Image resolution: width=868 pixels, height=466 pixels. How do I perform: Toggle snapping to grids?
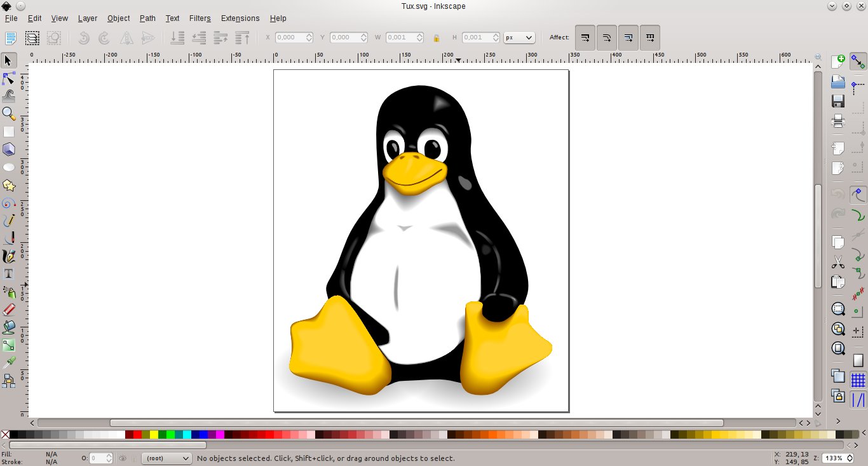pyautogui.click(x=858, y=380)
